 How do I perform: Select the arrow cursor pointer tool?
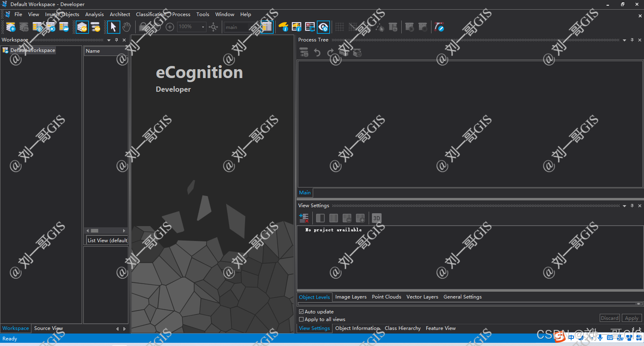click(114, 27)
